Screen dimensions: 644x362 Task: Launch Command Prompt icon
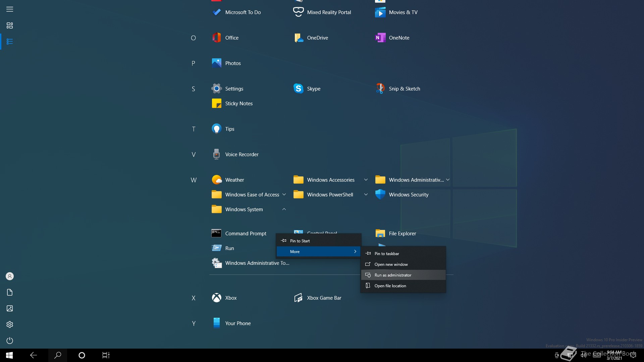click(x=217, y=234)
